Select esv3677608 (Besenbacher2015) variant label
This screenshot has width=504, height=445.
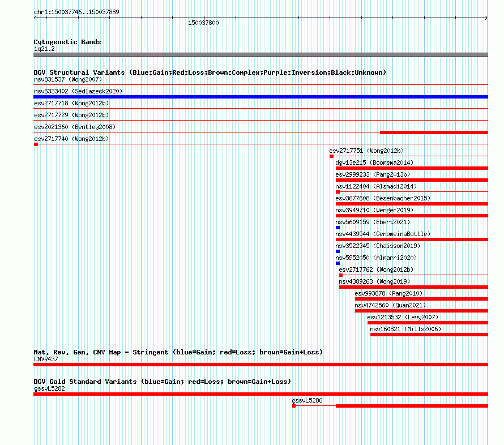pyautogui.click(x=383, y=198)
